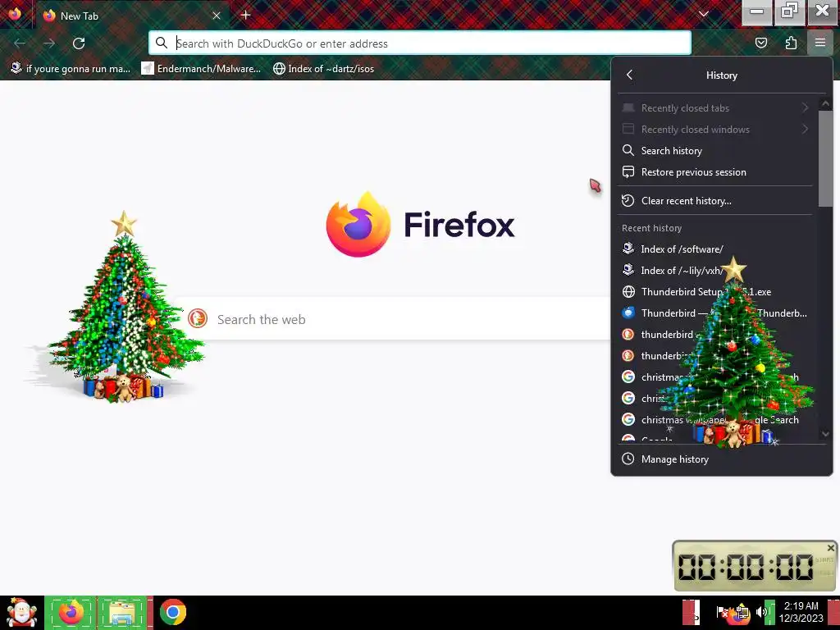The height and width of the screenshot is (630, 840).
Task: Open the 'christmas wallpaper' Google Search entry
Action: pyautogui.click(x=715, y=420)
